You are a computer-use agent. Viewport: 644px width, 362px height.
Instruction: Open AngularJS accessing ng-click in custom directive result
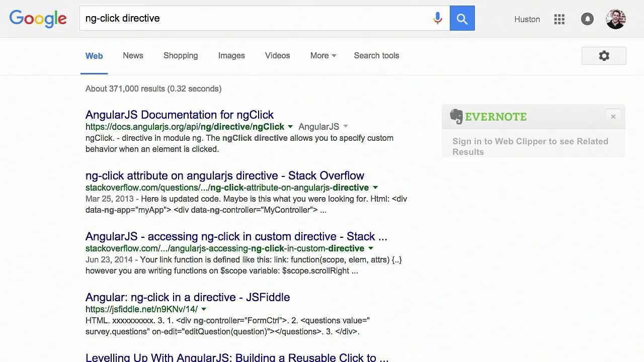[236, 236]
